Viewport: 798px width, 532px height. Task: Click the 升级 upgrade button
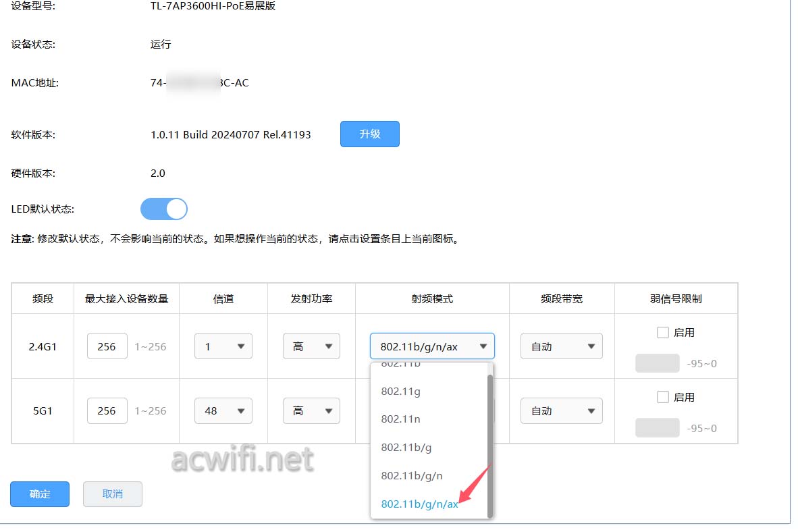click(369, 134)
